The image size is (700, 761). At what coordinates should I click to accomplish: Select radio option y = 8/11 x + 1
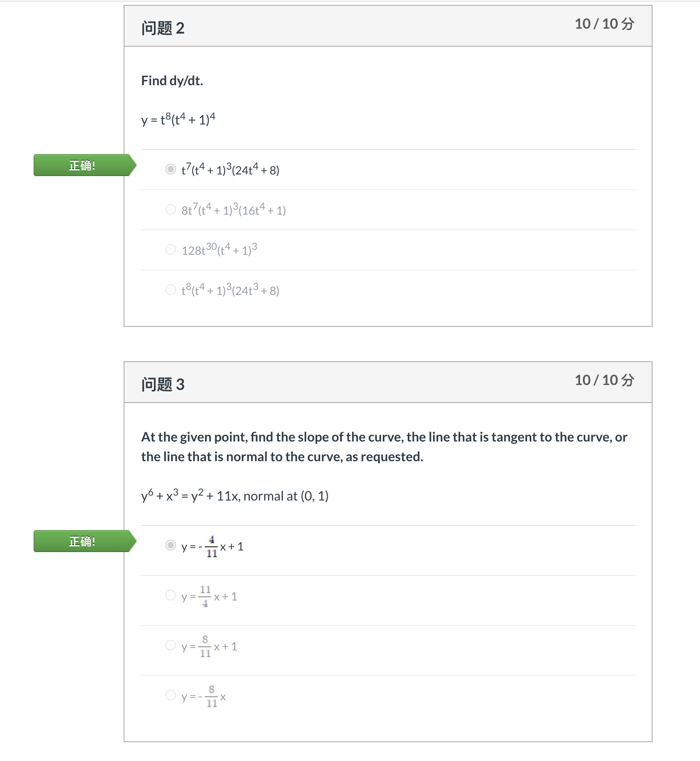point(171,645)
